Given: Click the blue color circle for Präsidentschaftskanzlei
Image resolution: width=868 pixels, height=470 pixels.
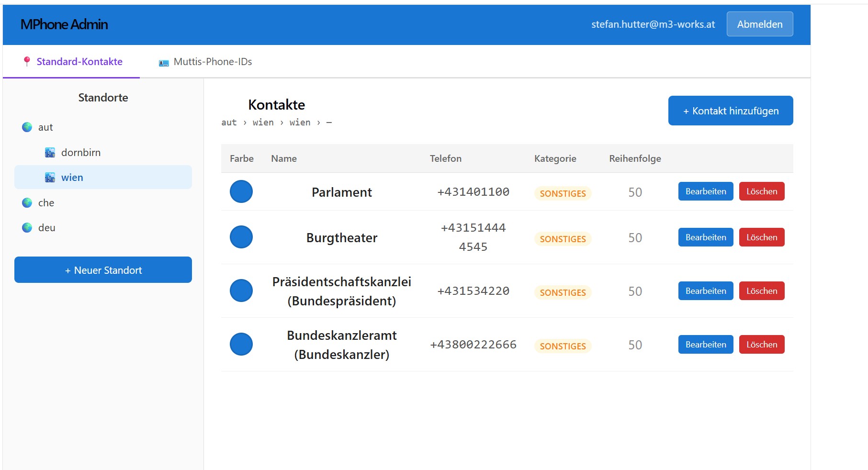Looking at the screenshot, I should (241, 291).
